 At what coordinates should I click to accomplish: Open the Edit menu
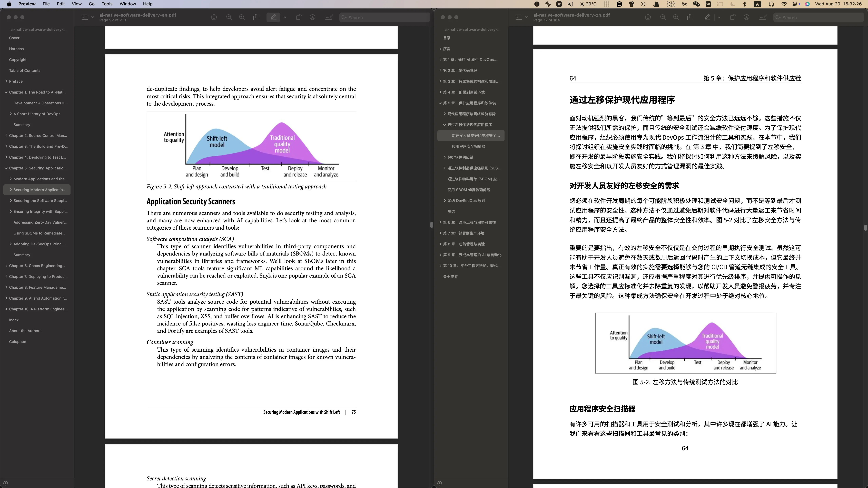61,4
